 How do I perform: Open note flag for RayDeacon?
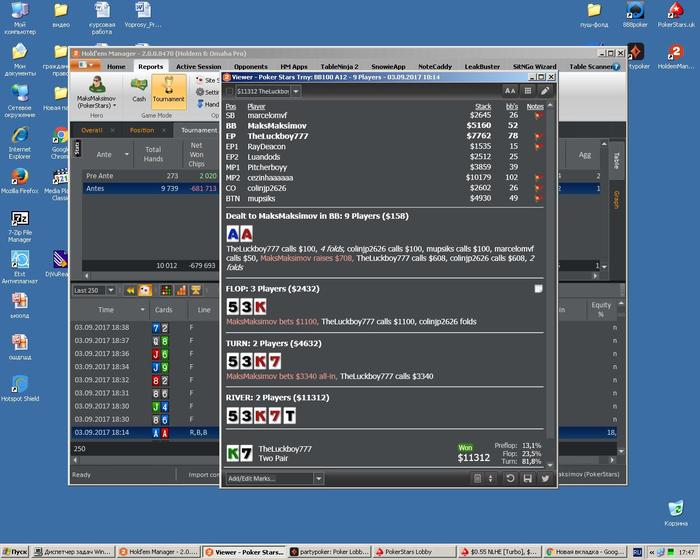[x=538, y=146]
